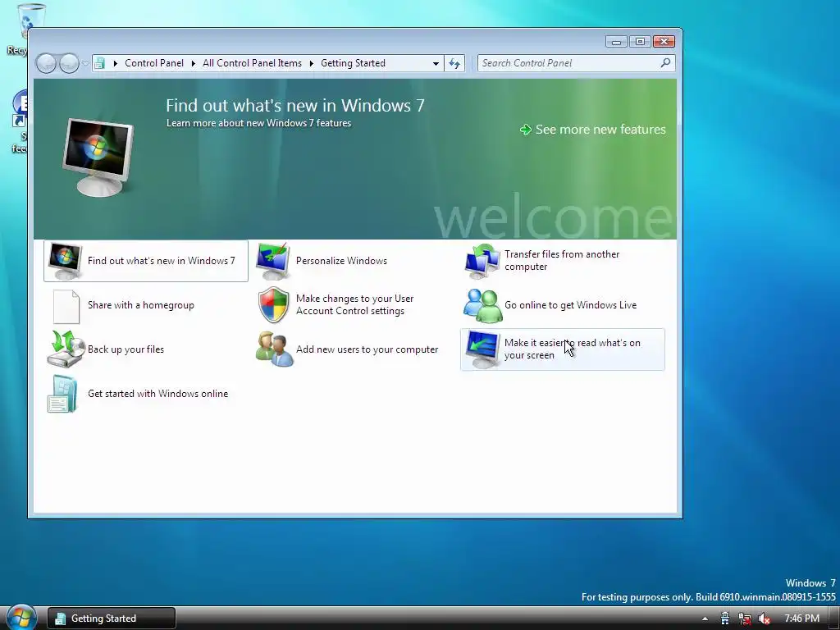Open Transfer files from another computer label
This screenshot has height=630, width=840.
(x=562, y=260)
